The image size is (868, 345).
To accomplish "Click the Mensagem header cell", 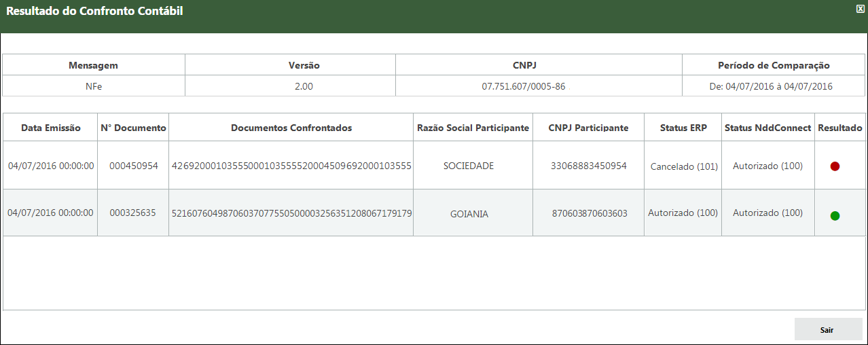I will pos(94,65).
